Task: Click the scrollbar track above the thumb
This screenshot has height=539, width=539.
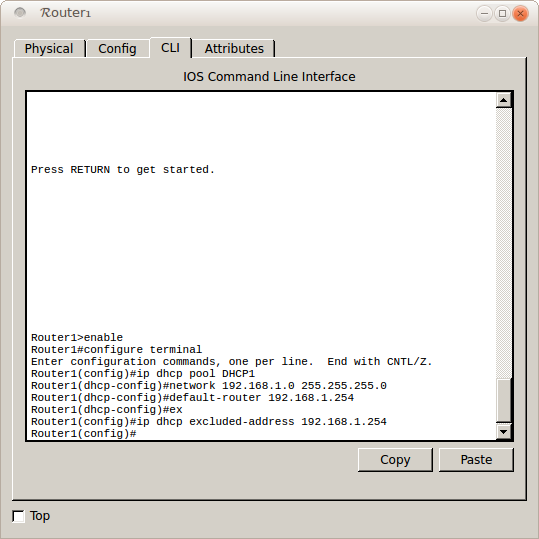Action: 504,242
